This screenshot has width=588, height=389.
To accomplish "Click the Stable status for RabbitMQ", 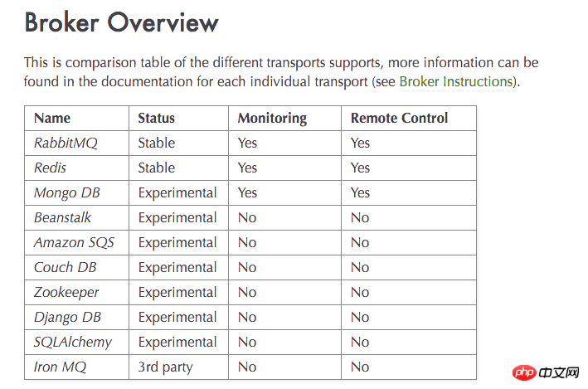I will tap(157, 143).
